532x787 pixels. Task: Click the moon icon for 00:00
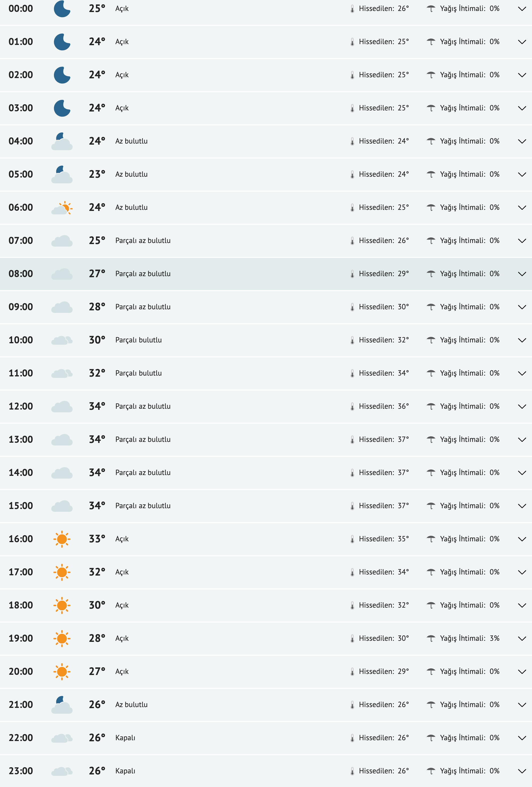[62, 9]
